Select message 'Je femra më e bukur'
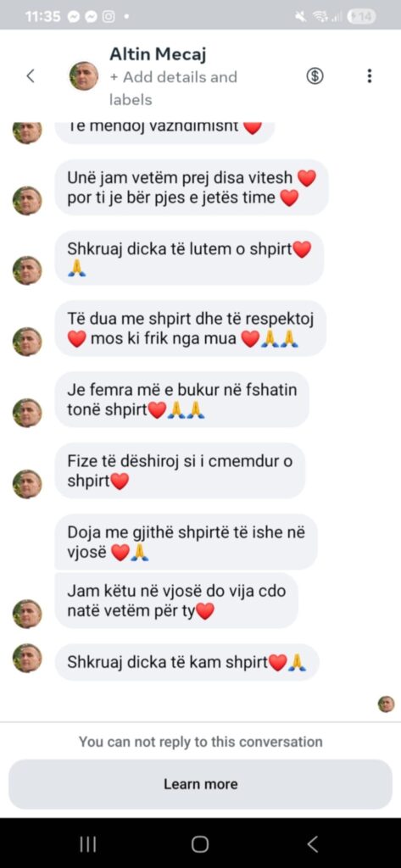401x868 pixels. point(181,399)
